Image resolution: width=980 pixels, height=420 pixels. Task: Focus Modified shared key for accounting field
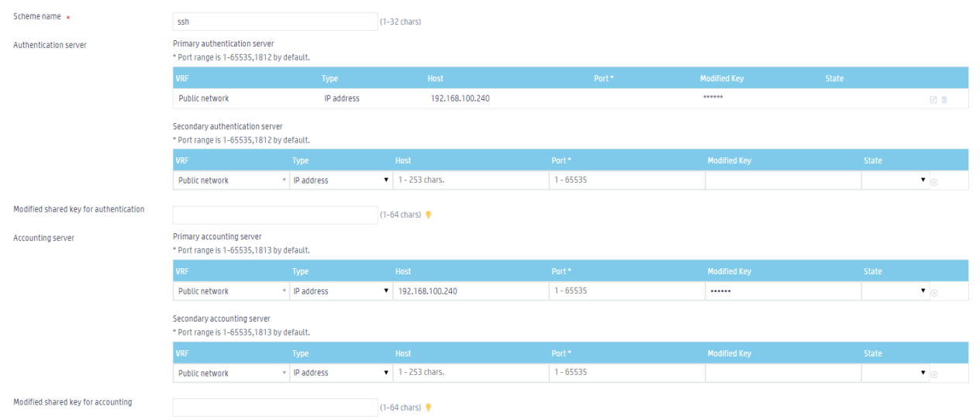pyautogui.click(x=274, y=407)
